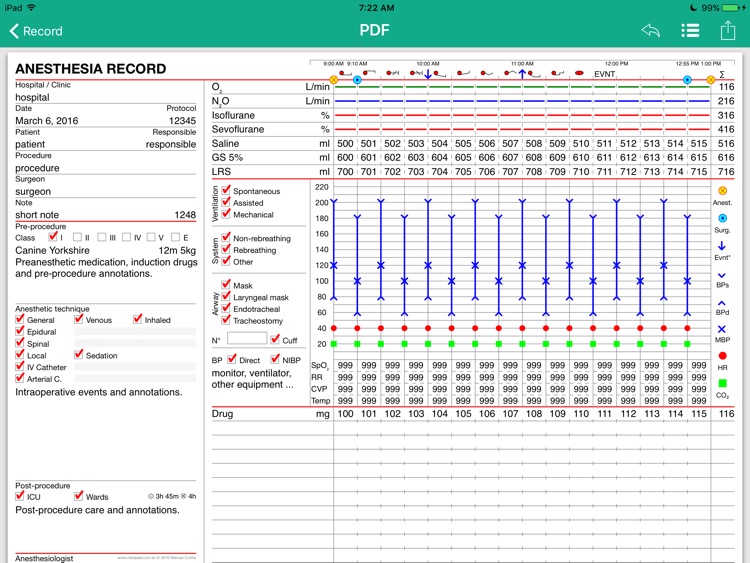This screenshot has width=750, height=563.
Task: Toggle ICU post-procedure checkbox
Action: (20, 496)
